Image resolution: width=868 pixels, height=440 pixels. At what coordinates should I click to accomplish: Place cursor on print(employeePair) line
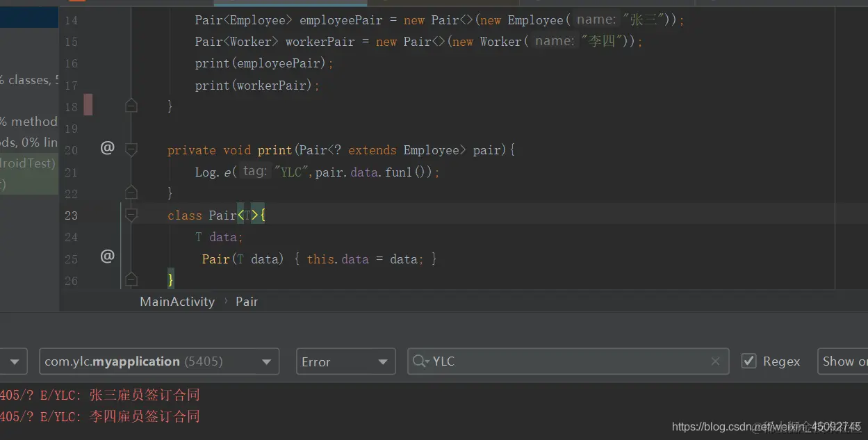264,63
